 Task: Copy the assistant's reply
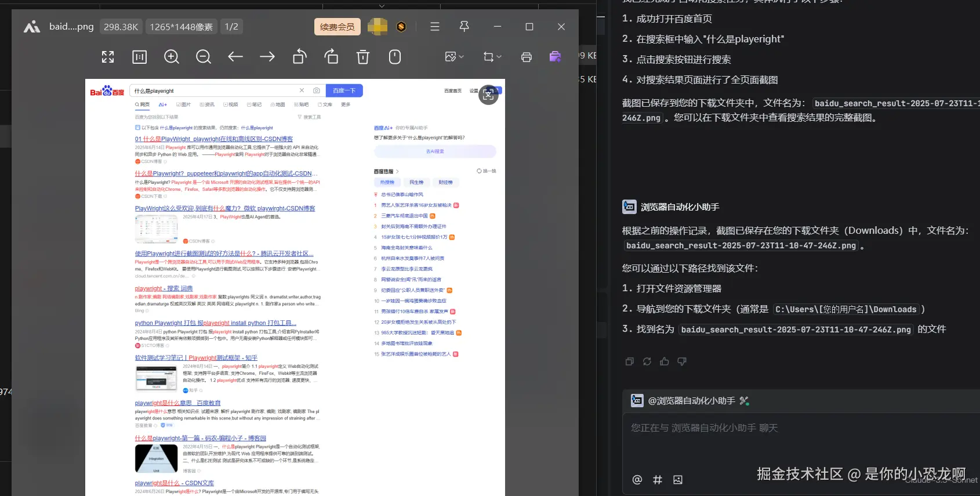click(630, 361)
